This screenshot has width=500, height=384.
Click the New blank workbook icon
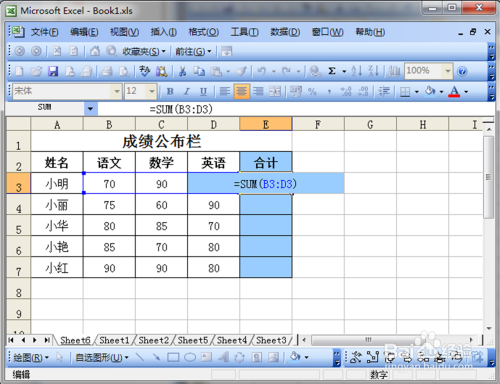[x=19, y=71]
